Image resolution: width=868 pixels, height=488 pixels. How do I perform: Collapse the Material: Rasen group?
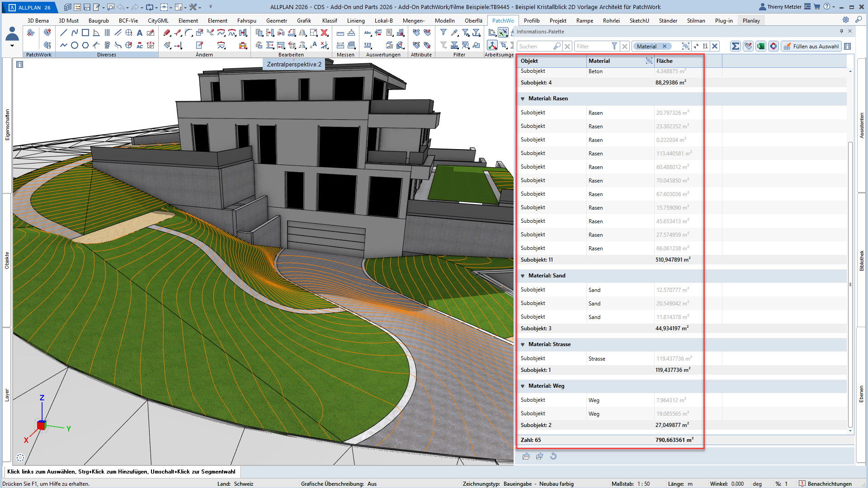pyautogui.click(x=523, y=99)
